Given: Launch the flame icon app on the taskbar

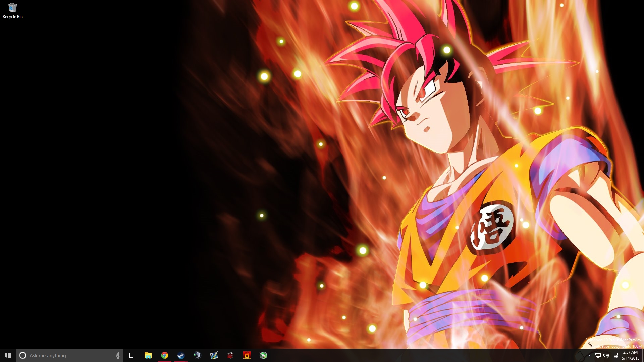Looking at the screenshot, I should pyautogui.click(x=247, y=355).
